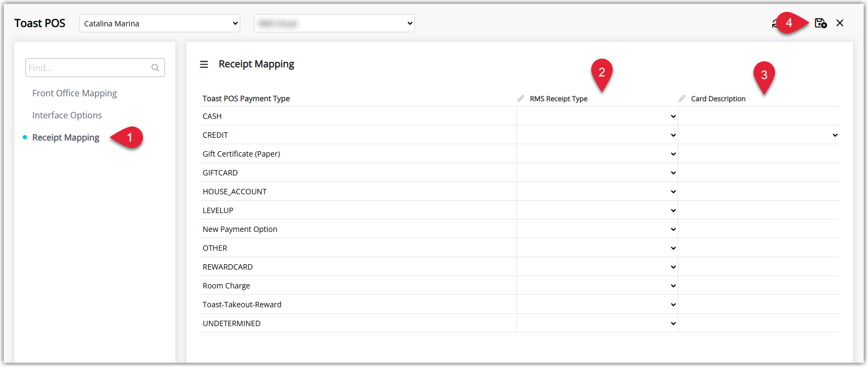
Task: Click the New Payment Option label
Action: tap(240, 229)
